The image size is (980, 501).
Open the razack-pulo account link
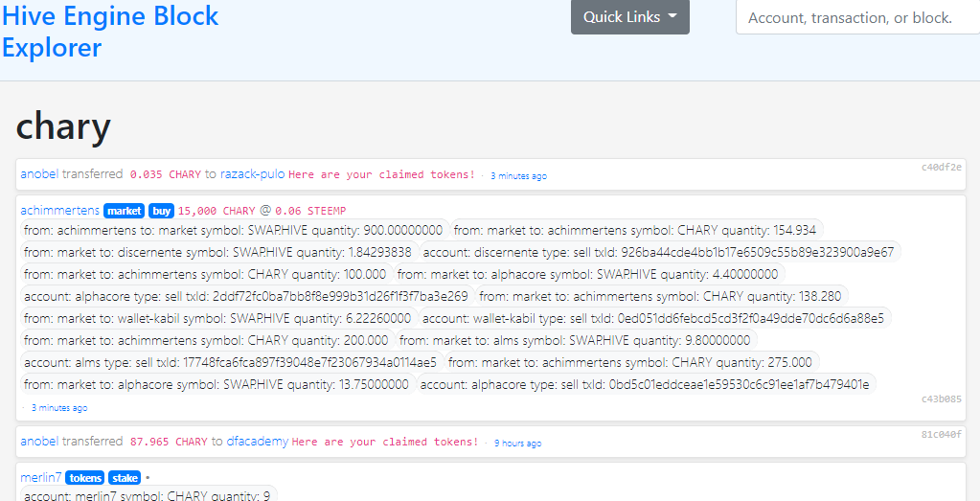coord(253,174)
